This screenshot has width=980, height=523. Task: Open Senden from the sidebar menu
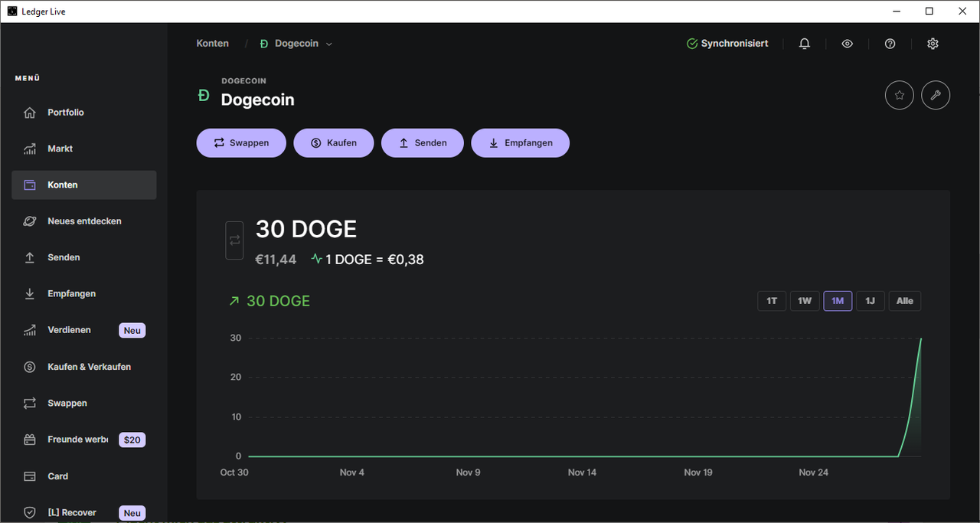pos(84,257)
